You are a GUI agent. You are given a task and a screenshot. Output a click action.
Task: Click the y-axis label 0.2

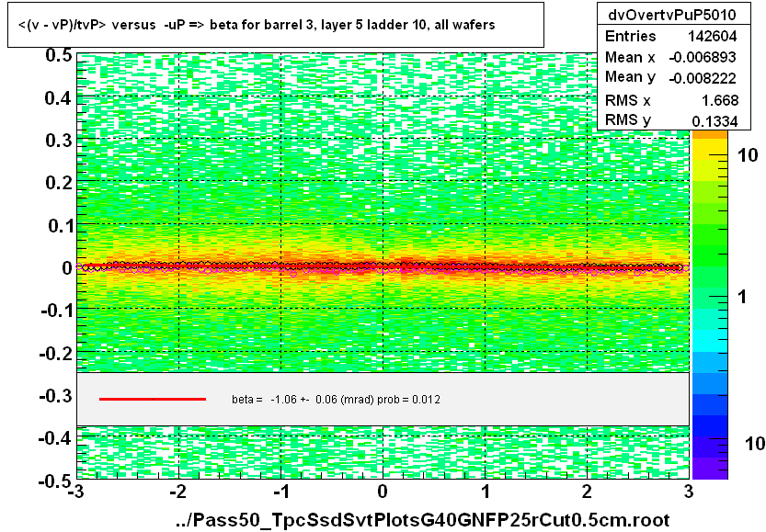59,183
